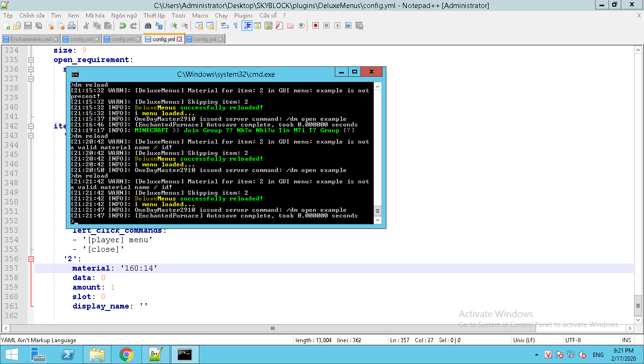
Task: Toggle the word wrap toolbar button
Action: pos(225,26)
